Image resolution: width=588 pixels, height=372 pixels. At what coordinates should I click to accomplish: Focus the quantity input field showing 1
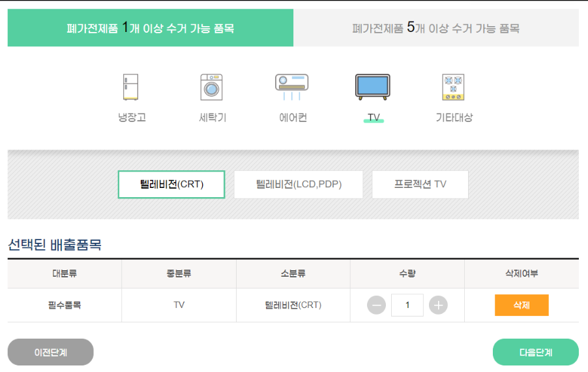[x=407, y=305]
